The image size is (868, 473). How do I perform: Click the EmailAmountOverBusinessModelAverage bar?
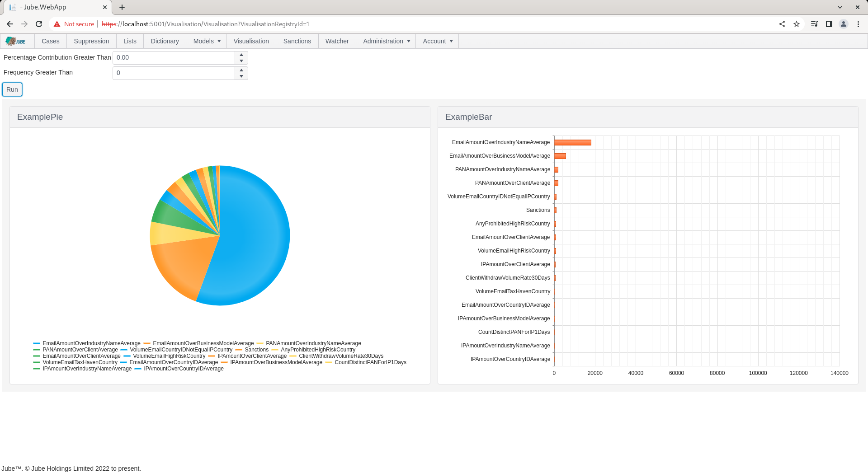coord(560,156)
